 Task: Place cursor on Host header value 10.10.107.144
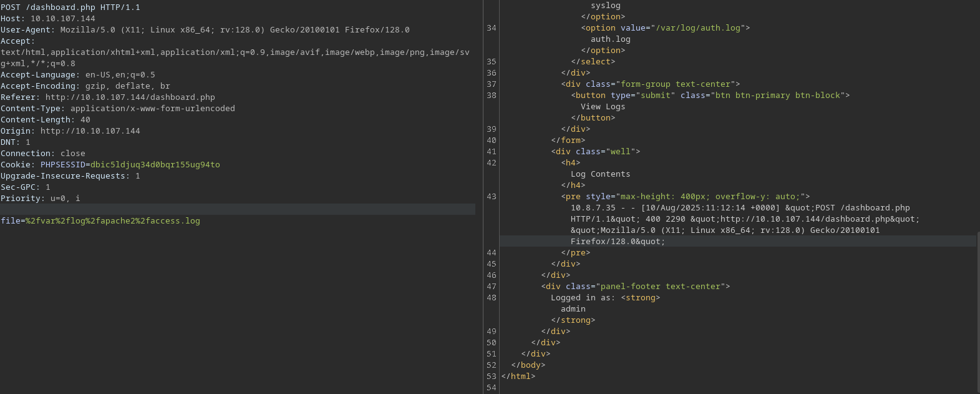pyautogui.click(x=62, y=19)
